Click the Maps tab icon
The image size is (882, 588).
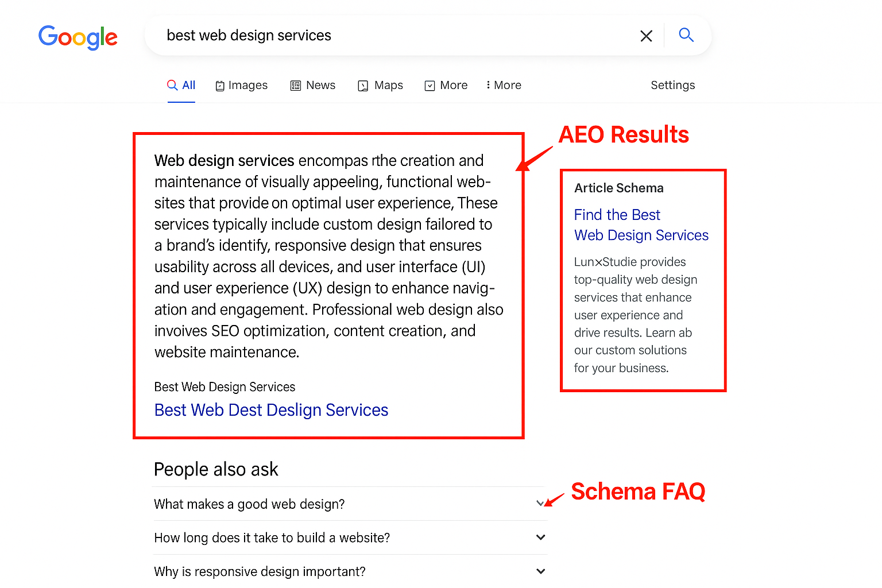coord(363,86)
